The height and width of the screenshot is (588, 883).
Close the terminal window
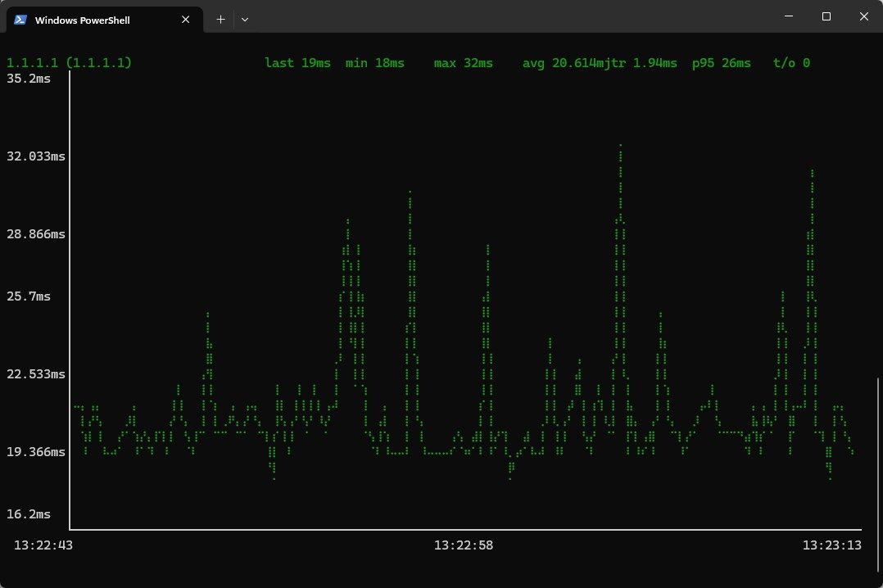pos(864,16)
